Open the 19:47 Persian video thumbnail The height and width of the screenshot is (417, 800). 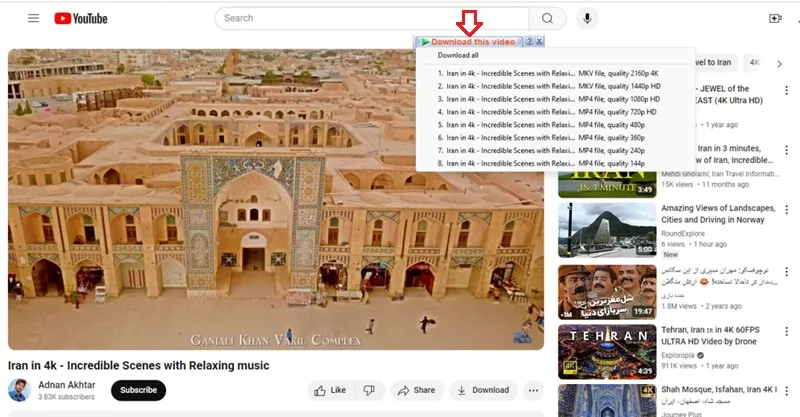607,292
